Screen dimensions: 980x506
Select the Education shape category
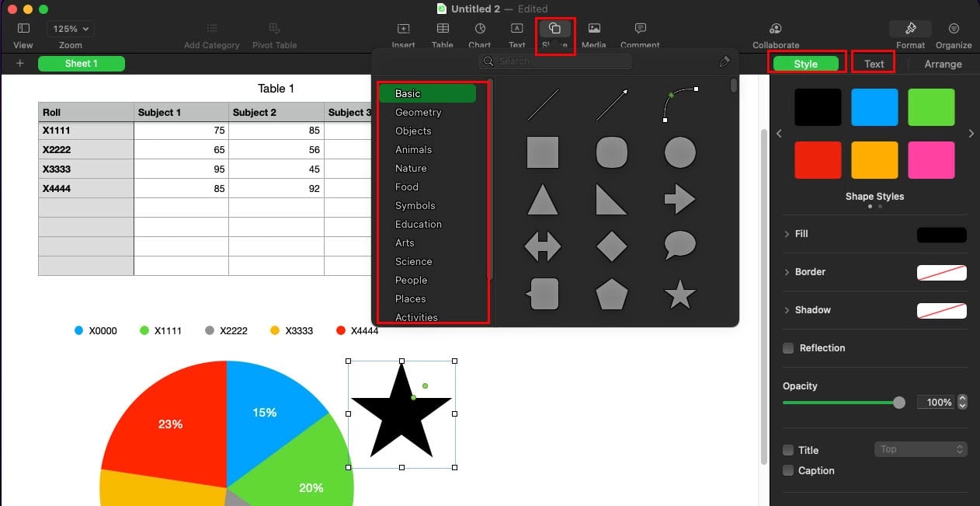tap(418, 224)
